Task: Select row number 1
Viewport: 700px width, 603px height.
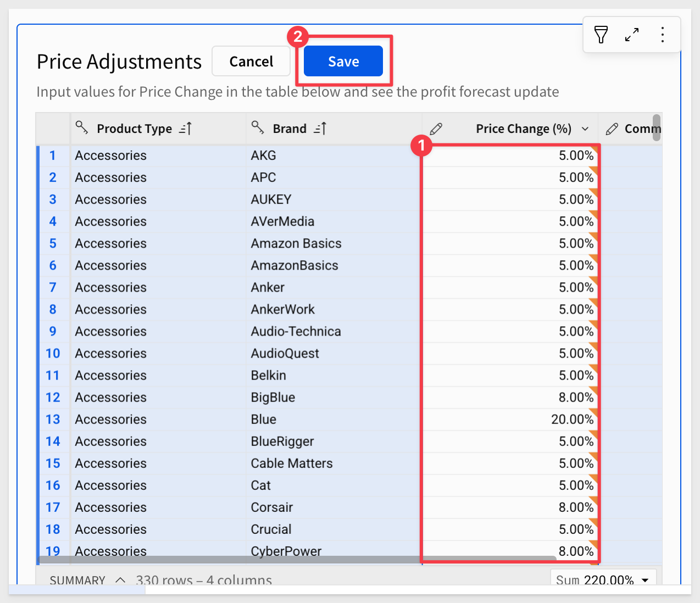Action: click(x=53, y=155)
